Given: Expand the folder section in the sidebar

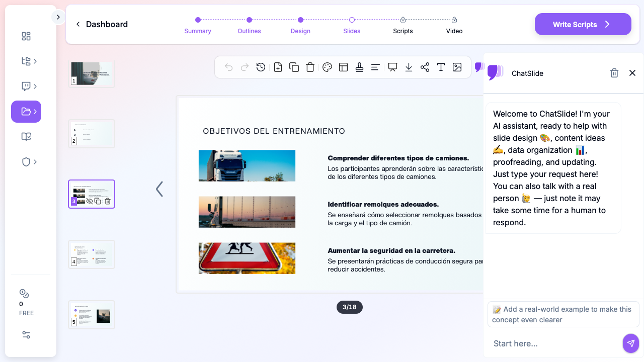Looking at the screenshot, I should click(x=26, y=112).
